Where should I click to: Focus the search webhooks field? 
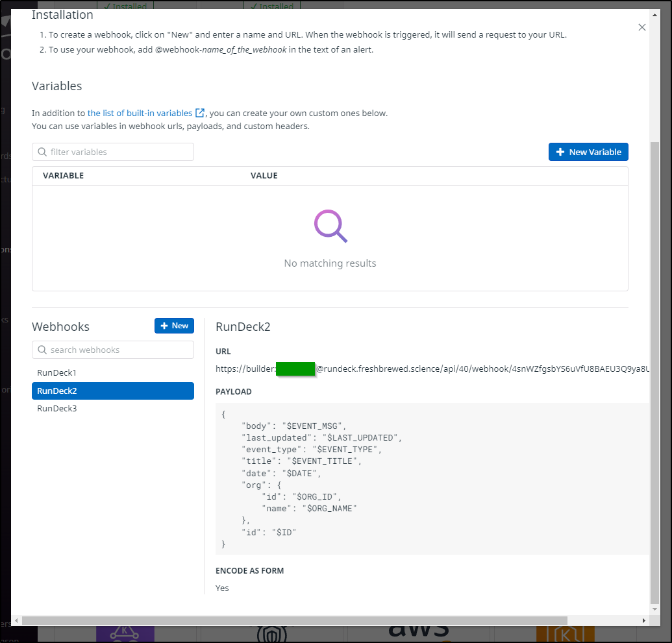point(113,350)
